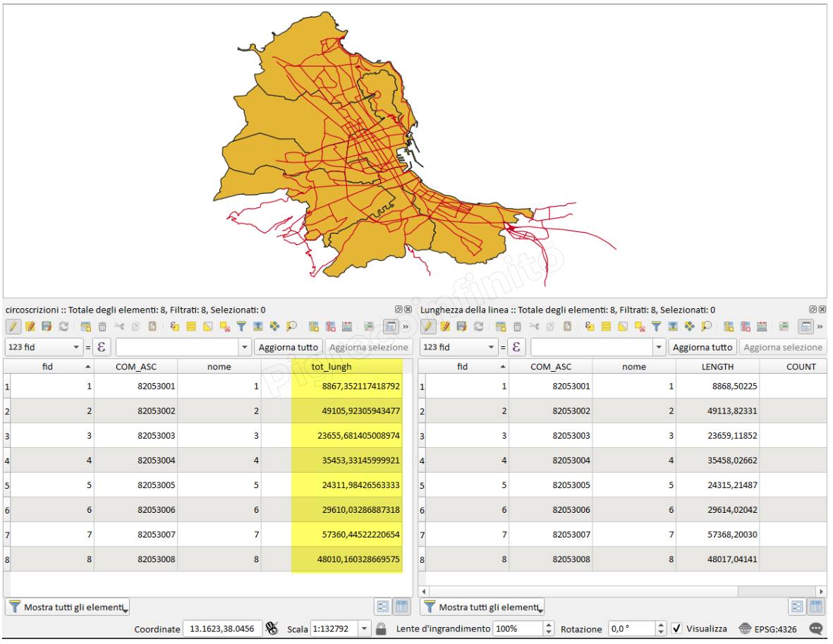This screenshot has height=644, width=833.
Task: Click filter funnel icon in Lunghezza della linea toolbar
Action: click(x=656, y=327)
